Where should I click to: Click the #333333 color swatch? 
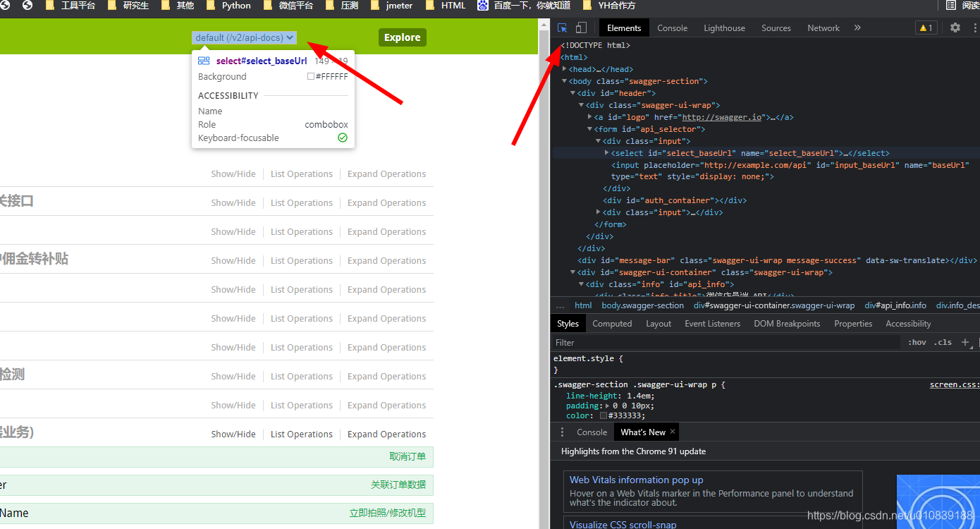click(x=604, y=416)
